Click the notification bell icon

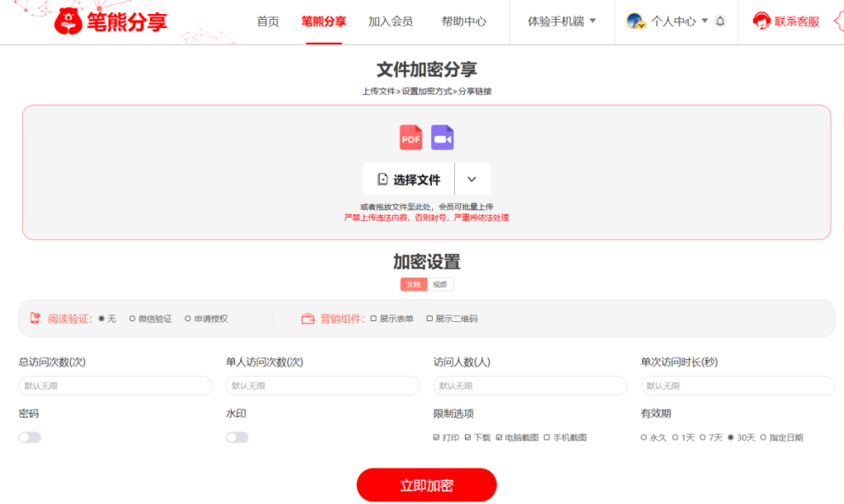point(719,22)
